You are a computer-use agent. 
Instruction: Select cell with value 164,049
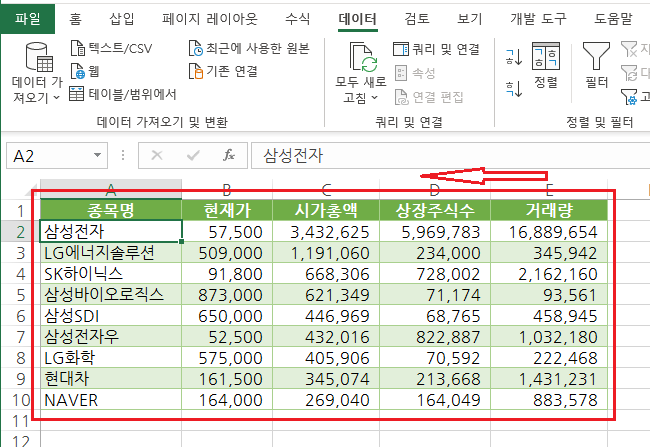(x=435, y=400)
